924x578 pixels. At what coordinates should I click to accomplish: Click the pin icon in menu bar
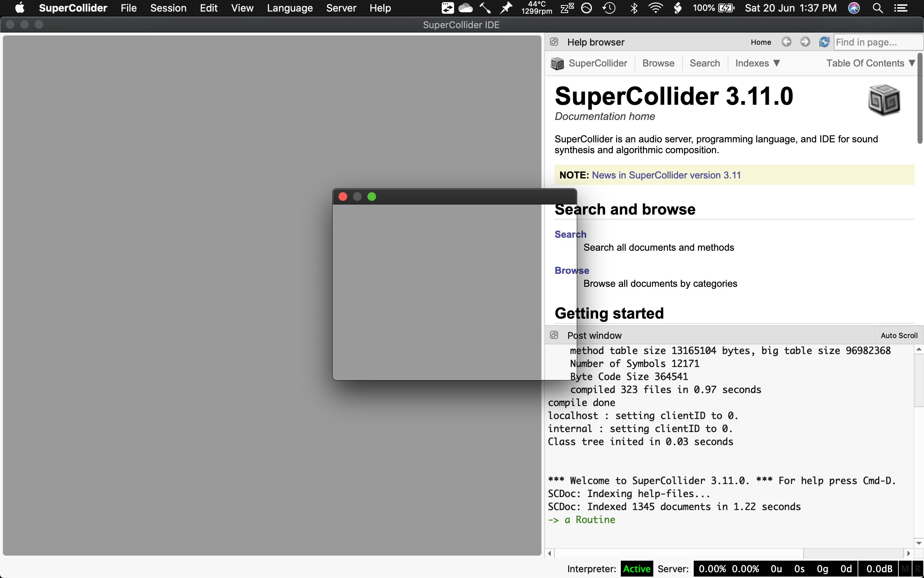pyautogui.click(x=506, y=8)
